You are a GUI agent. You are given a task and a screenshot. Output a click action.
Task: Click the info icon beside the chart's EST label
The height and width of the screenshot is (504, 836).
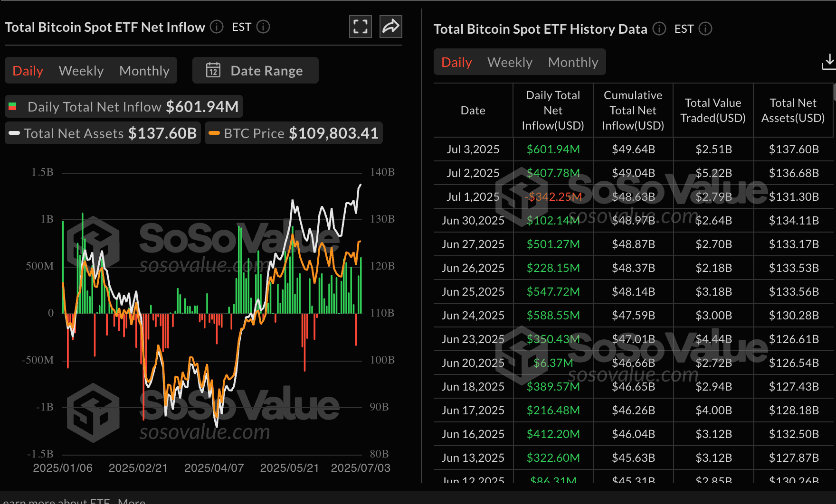tap(263, 27)
